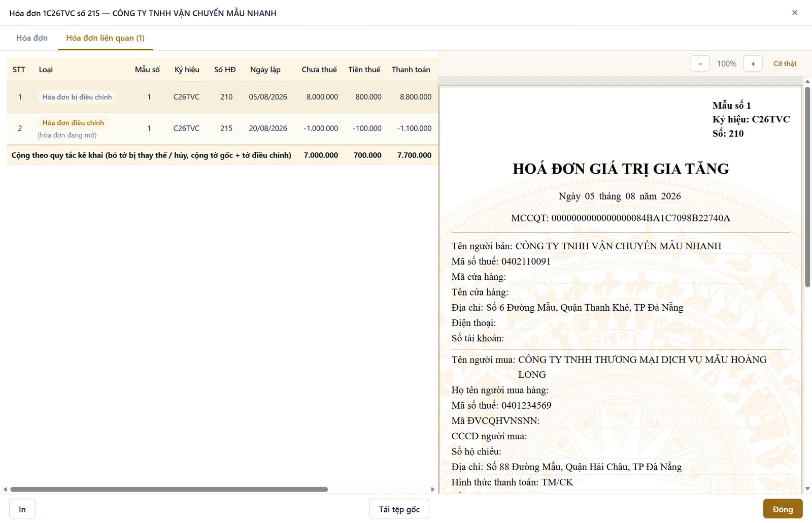Click the Ký hiệu column header
812x523 pixels.
click(187, 70)
